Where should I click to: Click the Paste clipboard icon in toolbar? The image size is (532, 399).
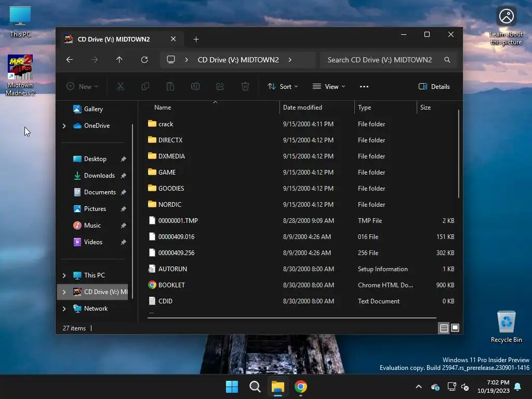170,87
